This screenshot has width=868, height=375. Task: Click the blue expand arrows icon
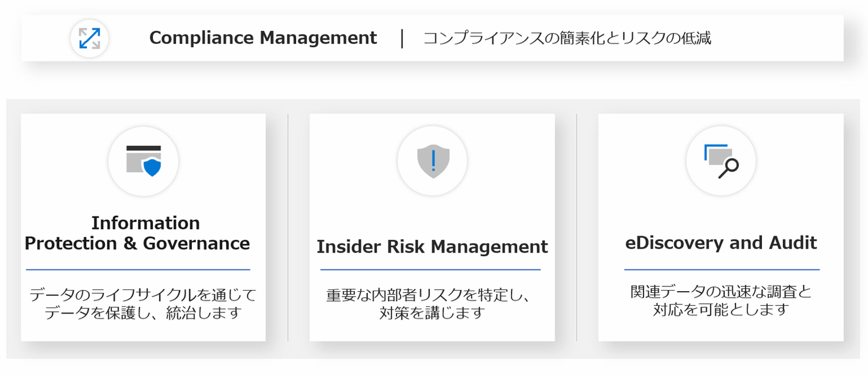tap(89, 39)
